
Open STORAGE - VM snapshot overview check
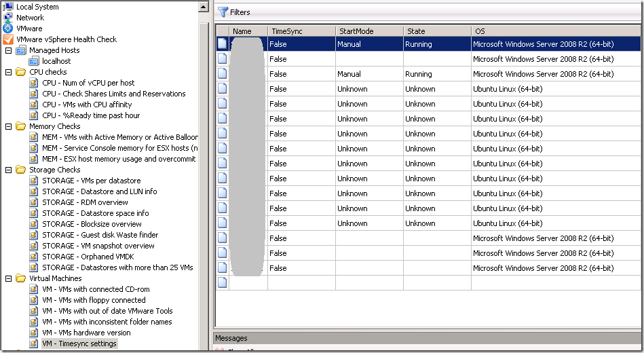[x=98, y=246]
